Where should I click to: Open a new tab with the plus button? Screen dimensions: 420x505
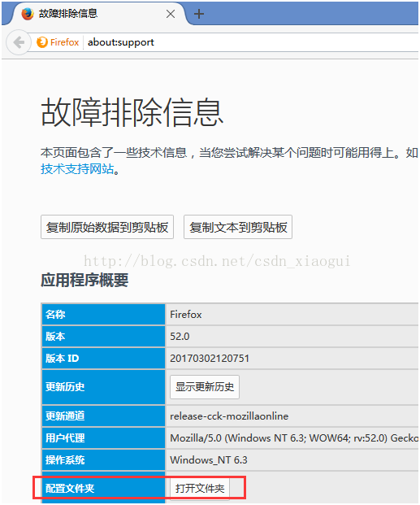click(199, 14)
